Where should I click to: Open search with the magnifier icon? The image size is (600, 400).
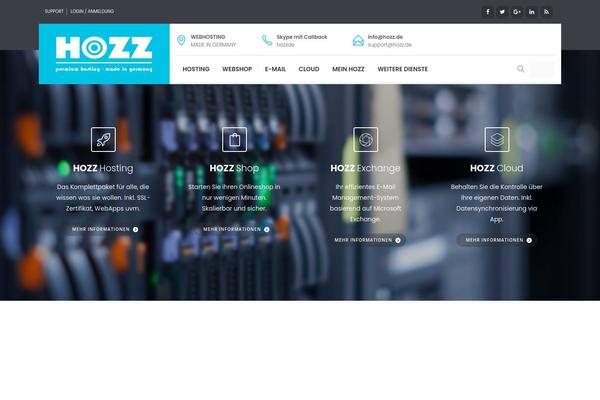(520, 69)
